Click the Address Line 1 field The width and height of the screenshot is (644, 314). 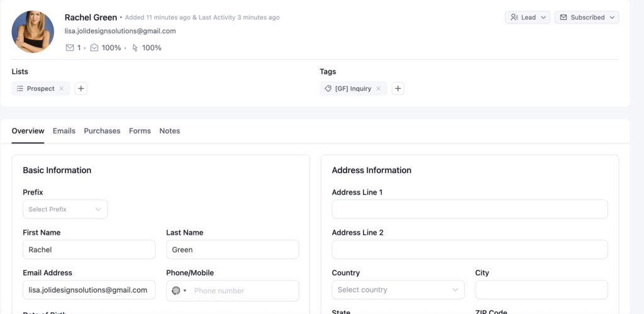pos(470,209)
